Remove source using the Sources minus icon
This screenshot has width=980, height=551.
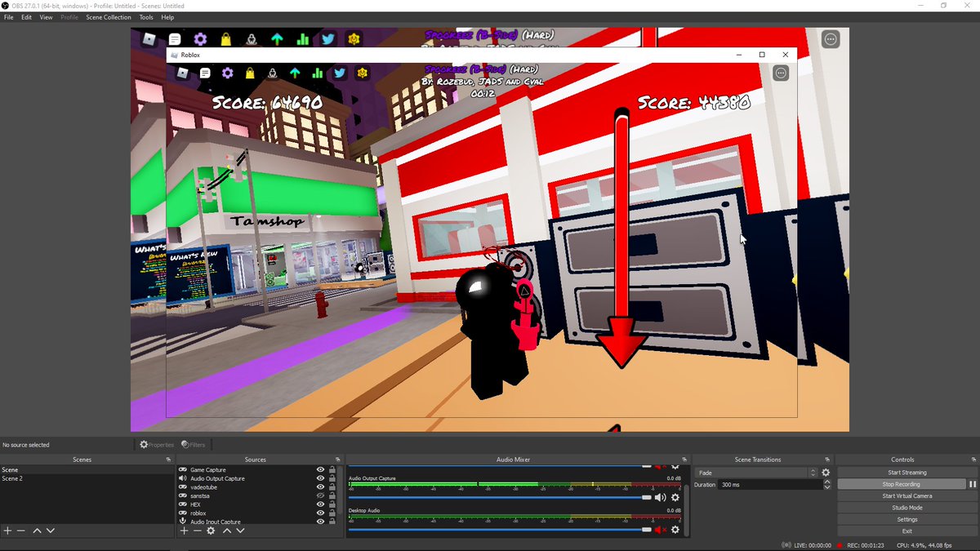click(197, 531)
